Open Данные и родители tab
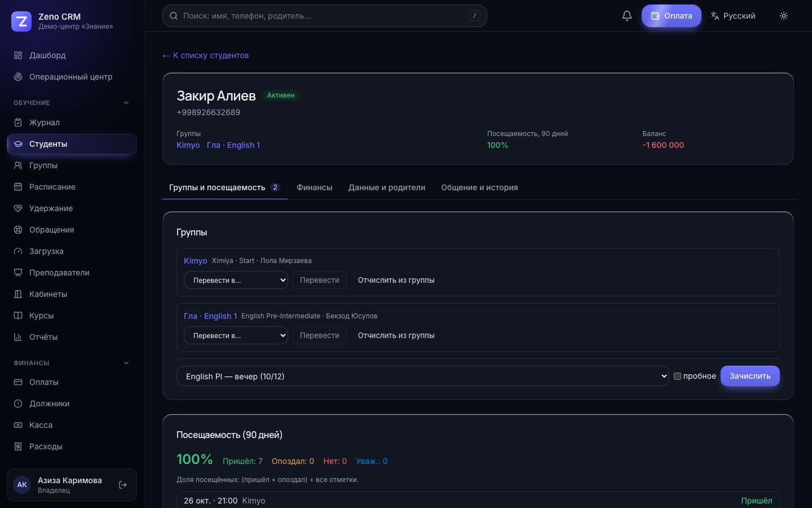 pos(387,187)
